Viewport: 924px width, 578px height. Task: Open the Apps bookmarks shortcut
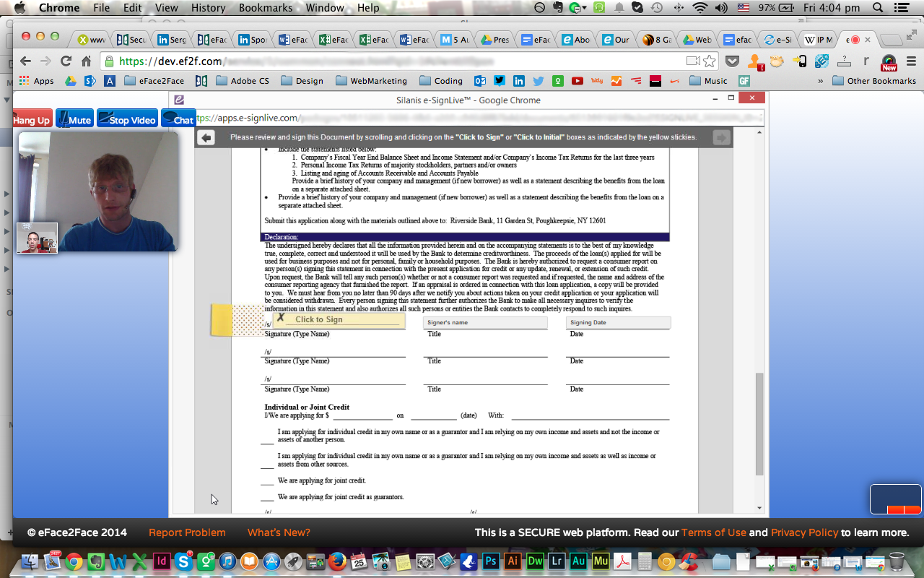[x=37, y=81]
